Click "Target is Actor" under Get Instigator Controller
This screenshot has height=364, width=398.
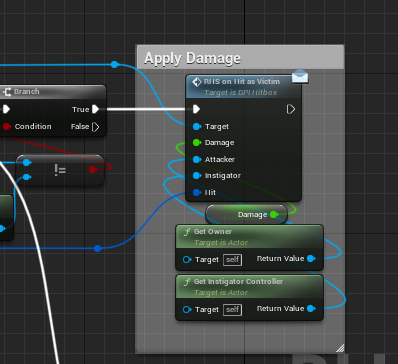[221, 293]
